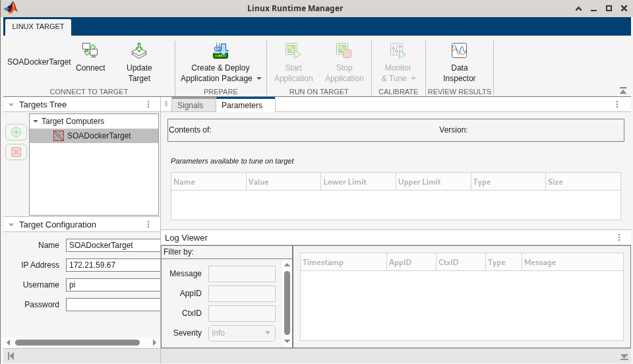
Task: Collapse bottom panel using bottom-right arrow icon
Action: pos(624,357)
